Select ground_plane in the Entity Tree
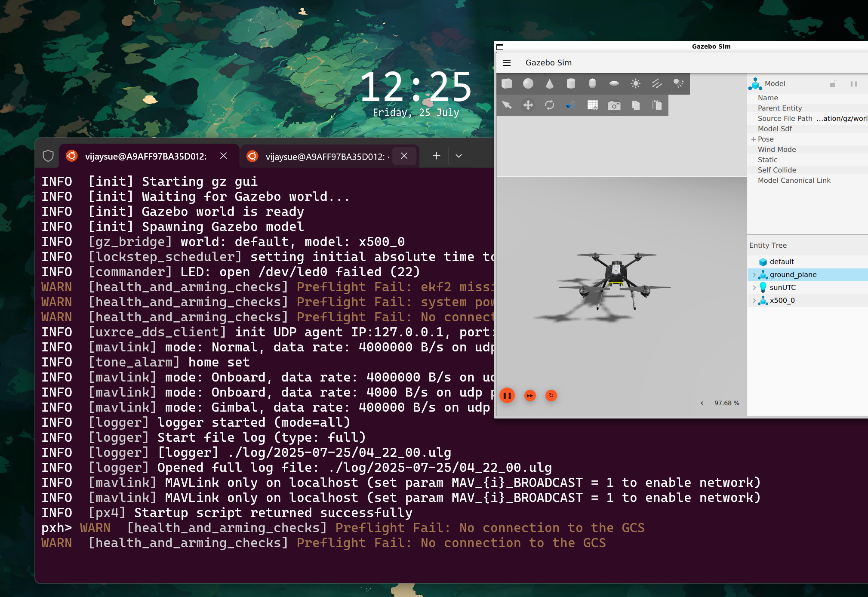Image resolution: width=868 pixels, height=597 pixels. [793, 274]
